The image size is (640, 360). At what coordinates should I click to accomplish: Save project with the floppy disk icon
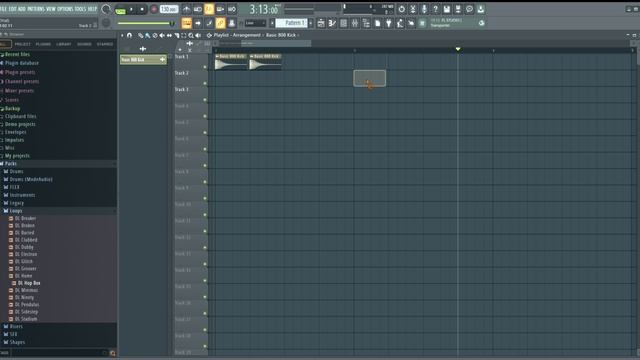click(447, 9)
